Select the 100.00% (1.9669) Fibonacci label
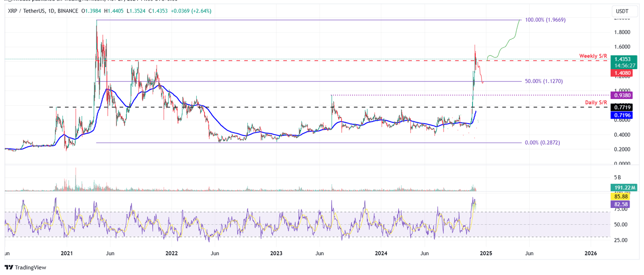 tap(546, 20)
